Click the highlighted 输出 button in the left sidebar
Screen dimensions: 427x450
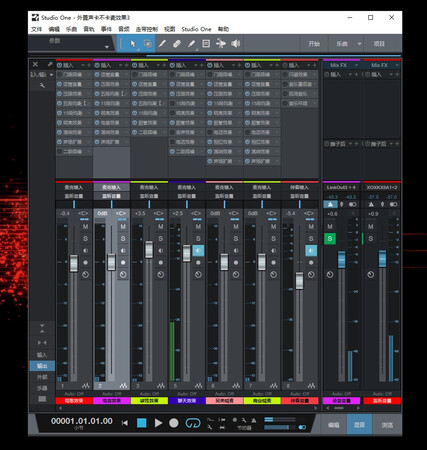point(42,366)
